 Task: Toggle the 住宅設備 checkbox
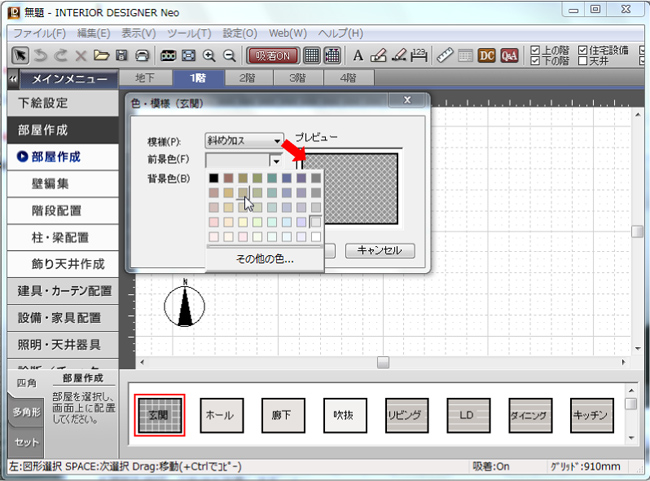[x=584, y=49]
